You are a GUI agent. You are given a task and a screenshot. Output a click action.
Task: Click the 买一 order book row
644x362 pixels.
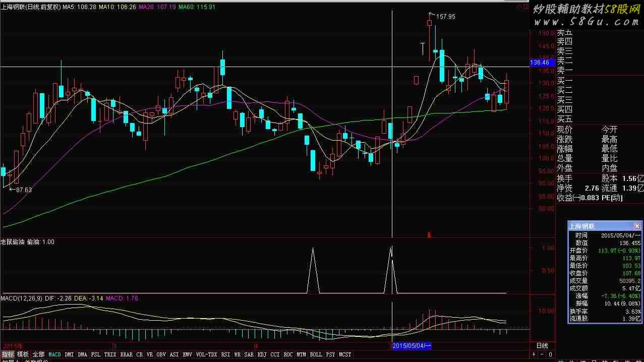pyautogui.click(x=565, y=81)
